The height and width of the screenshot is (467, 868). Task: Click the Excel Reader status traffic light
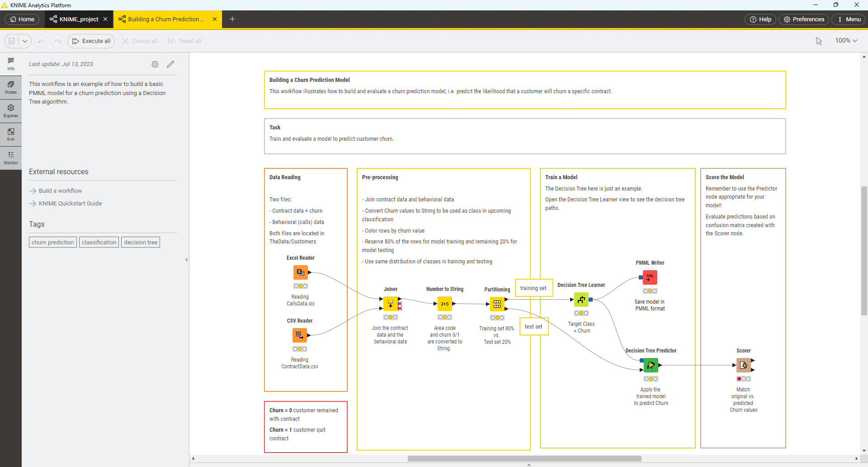(301, 286)
